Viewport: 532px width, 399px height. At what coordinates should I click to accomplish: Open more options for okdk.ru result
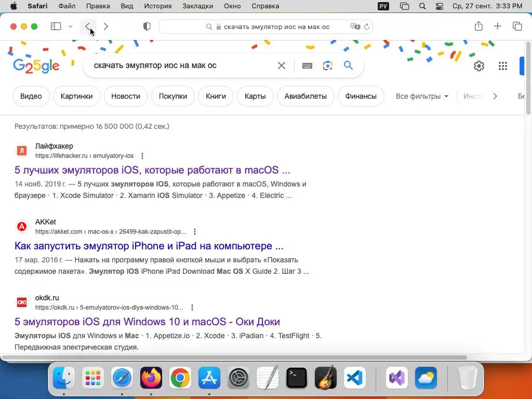192,308
